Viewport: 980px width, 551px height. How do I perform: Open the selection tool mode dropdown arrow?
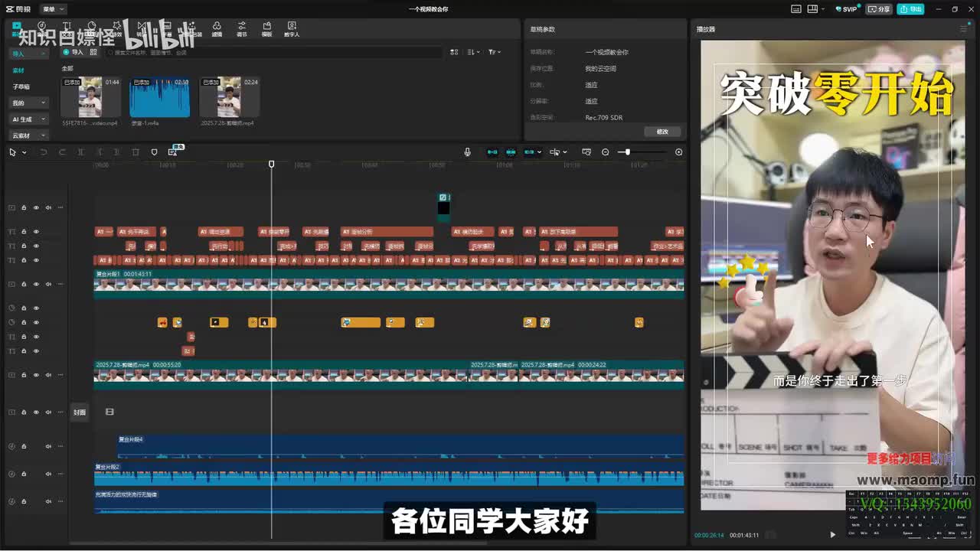24,152
